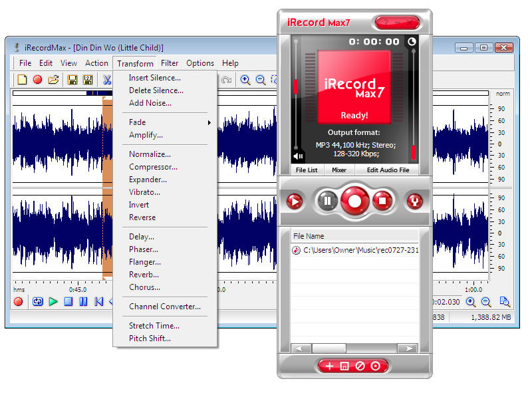This screenshot has width=532, height=399.
Task: Click the greyed Redo arrow in the toolbar
Action: [x=226, y=80]
